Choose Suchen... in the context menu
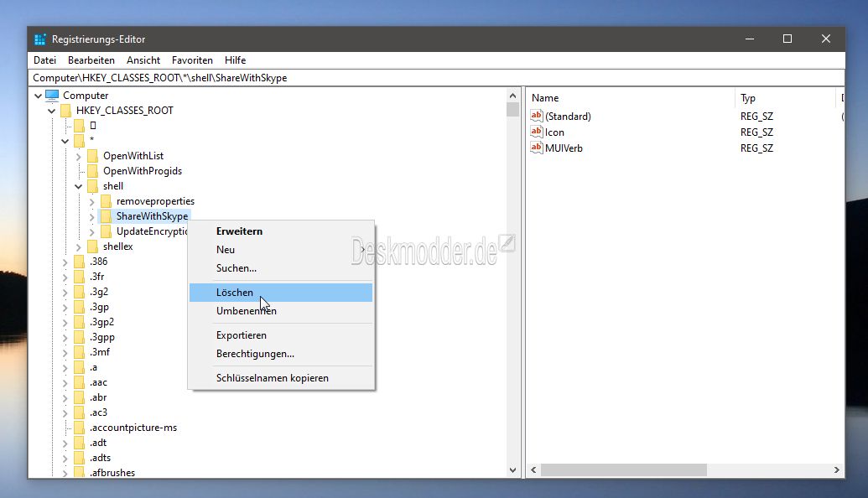The height and width of the screenshot is (498, 868). 281,268
